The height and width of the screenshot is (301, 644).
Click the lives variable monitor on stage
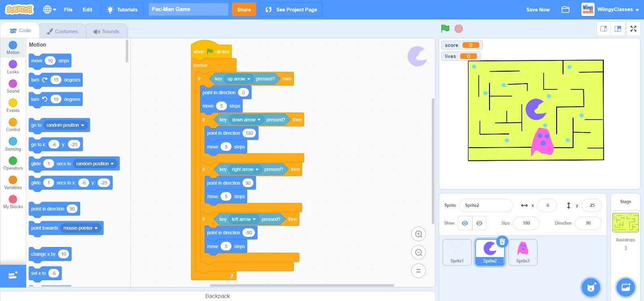coord(460,56)
